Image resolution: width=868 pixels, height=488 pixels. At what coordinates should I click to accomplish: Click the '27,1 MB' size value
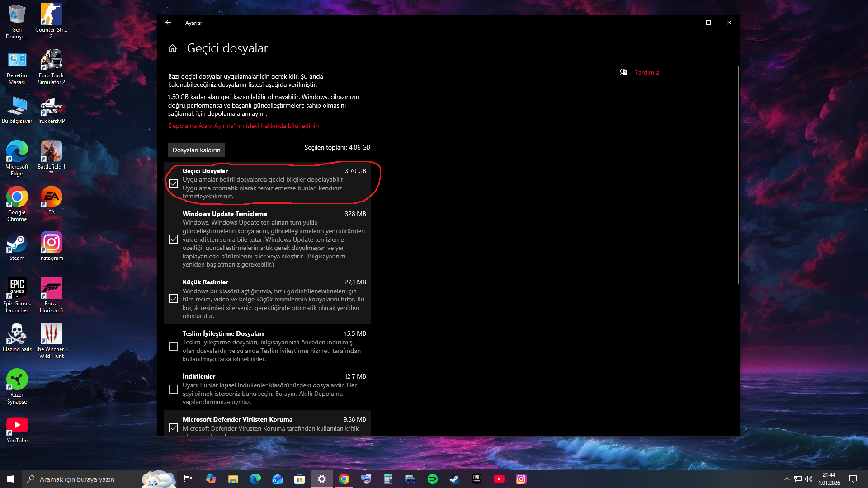(x=355, y=282)
